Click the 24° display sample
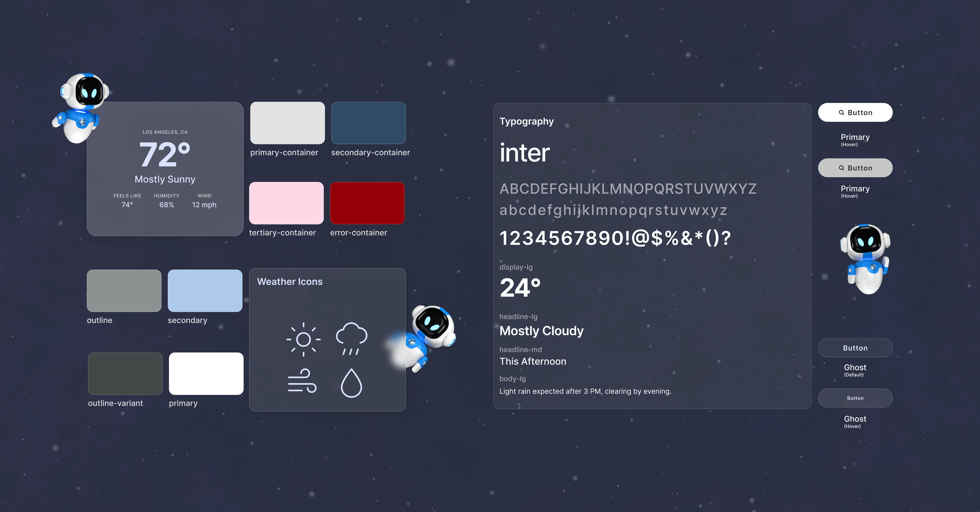The width and height of the screenshot is (980, 512). 520,288
